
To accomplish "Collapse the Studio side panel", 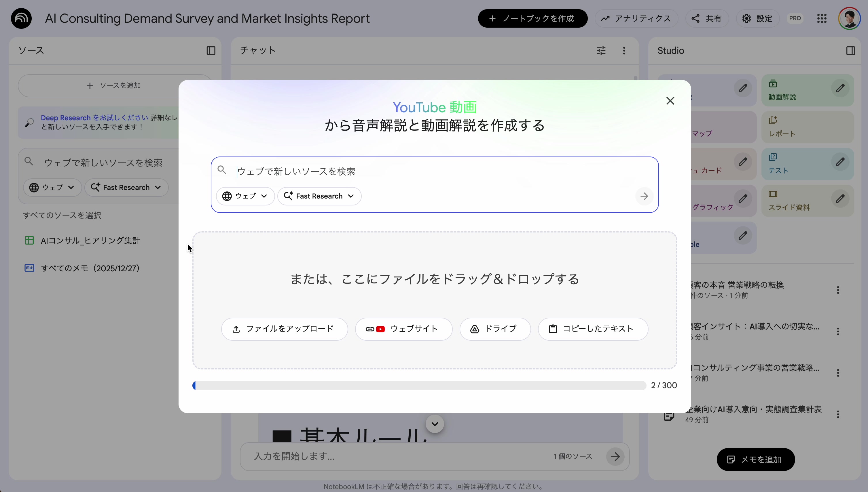I will pos(850,50).
